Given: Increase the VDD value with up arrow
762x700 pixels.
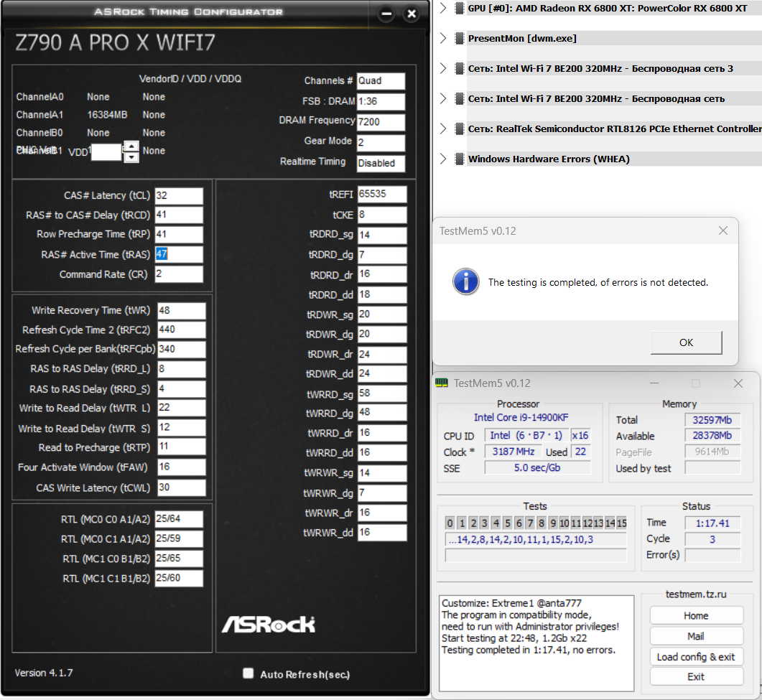Looking at the screenshot, I should click(x=131, y=146).
